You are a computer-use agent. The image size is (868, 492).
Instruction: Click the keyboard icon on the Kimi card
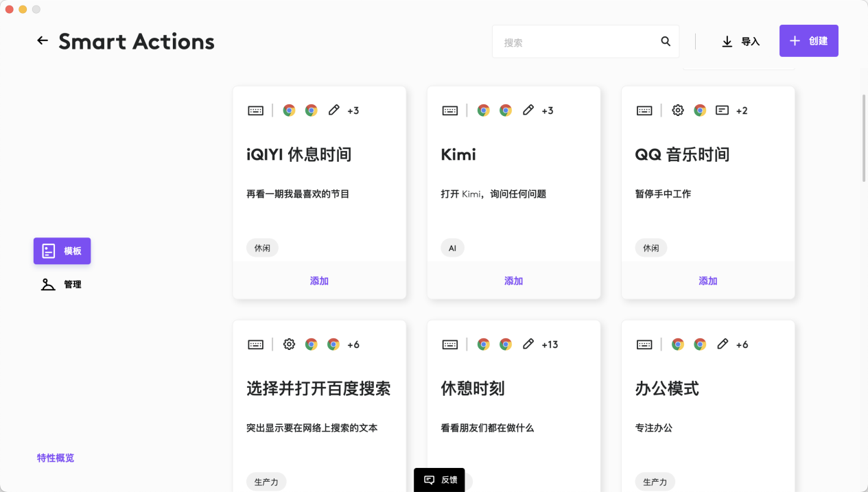(450, 110)
